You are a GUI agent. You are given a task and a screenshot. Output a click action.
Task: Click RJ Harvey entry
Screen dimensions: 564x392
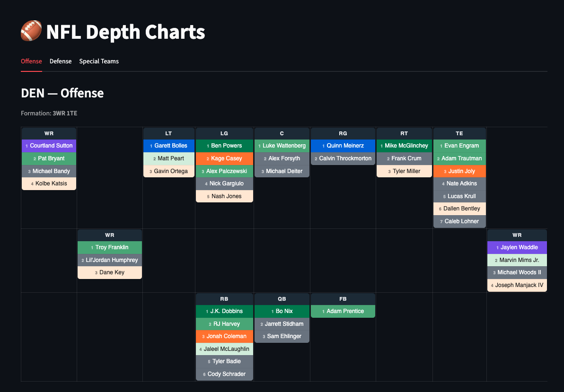[x=224, y=323]
